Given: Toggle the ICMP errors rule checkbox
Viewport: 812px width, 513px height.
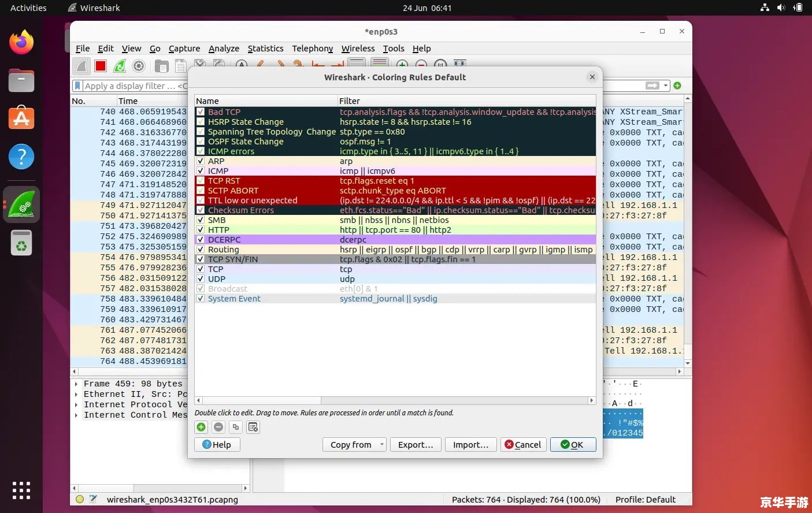Looking at the screenshot, I should [201, 151].
